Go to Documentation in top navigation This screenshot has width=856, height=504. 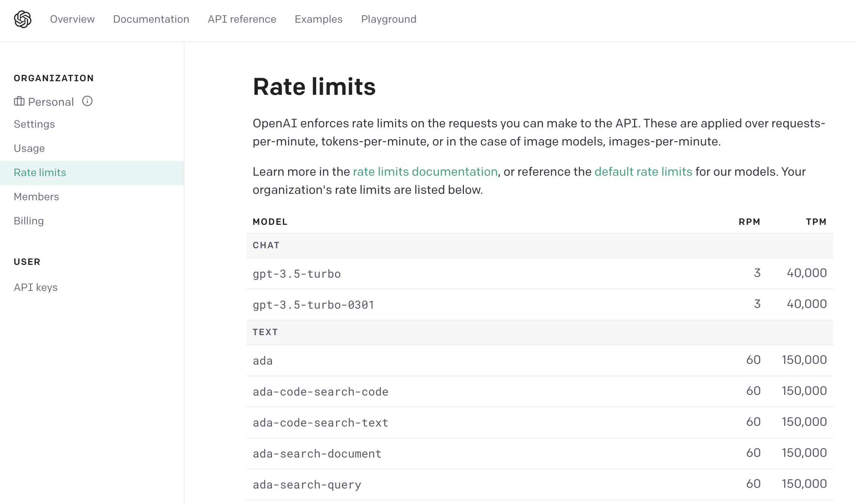[151, 19]
